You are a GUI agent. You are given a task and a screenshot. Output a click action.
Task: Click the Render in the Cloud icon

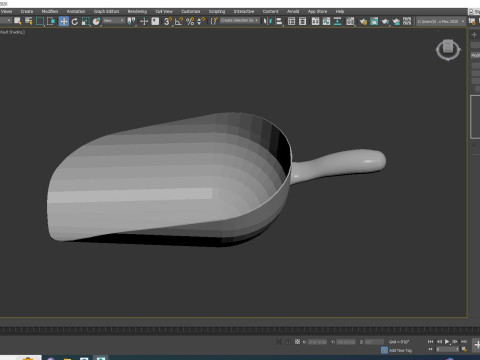point(396,21)
